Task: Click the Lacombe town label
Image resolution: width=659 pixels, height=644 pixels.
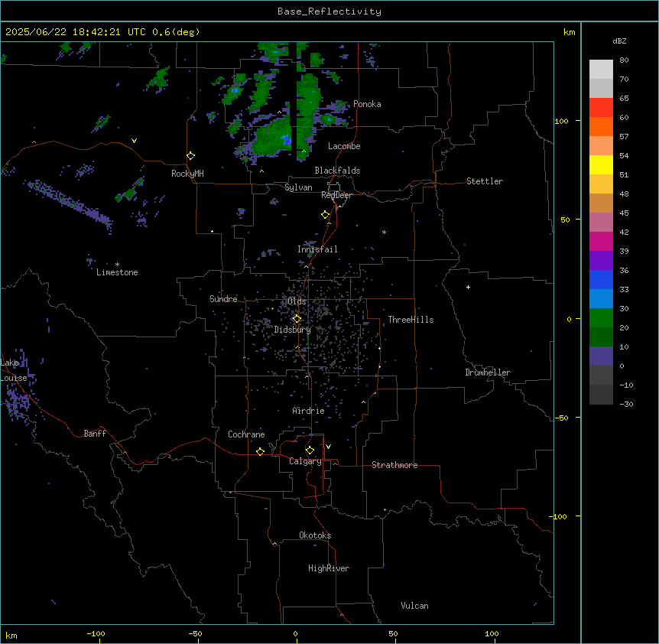Action: pos(344,146)
